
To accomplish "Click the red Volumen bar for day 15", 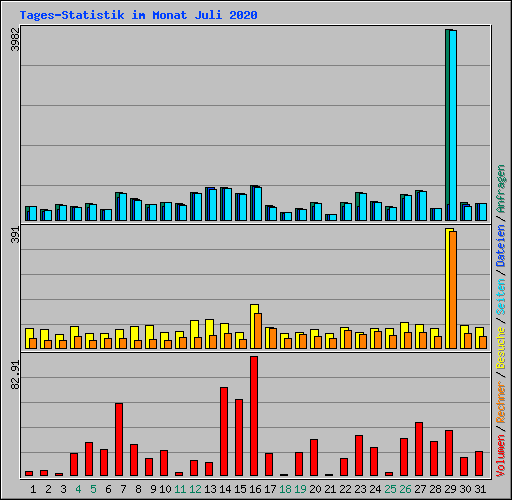I will [x=239, y=437].
